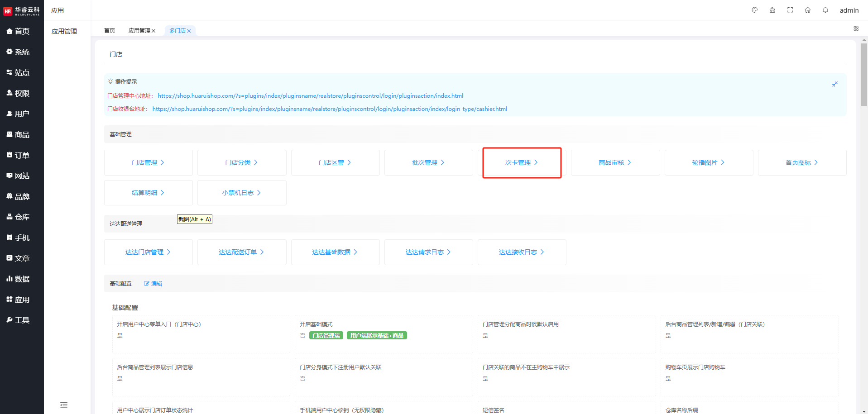Click the home icon in top bar

(x=808, y=10)
